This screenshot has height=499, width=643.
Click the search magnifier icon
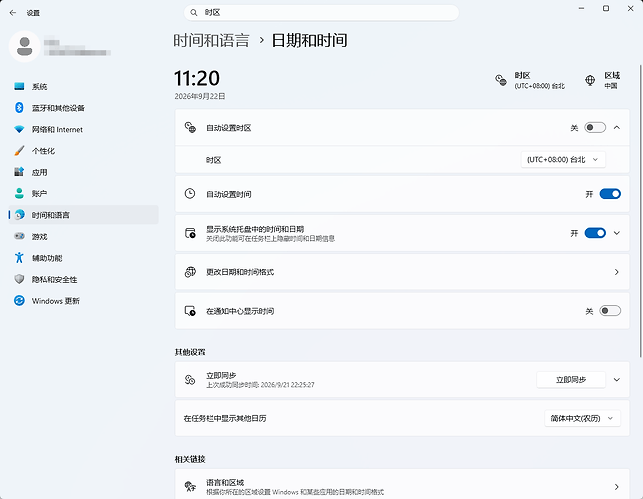coord(194,13)
